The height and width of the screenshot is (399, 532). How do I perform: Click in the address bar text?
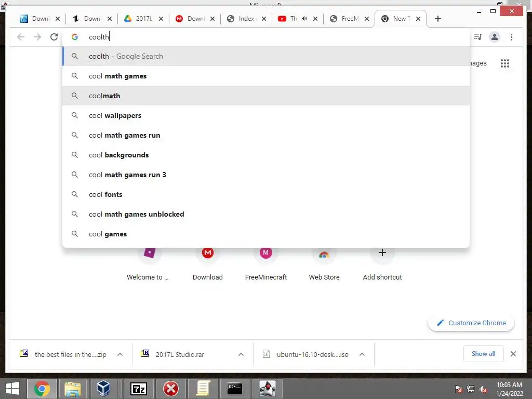pos(266,37)
